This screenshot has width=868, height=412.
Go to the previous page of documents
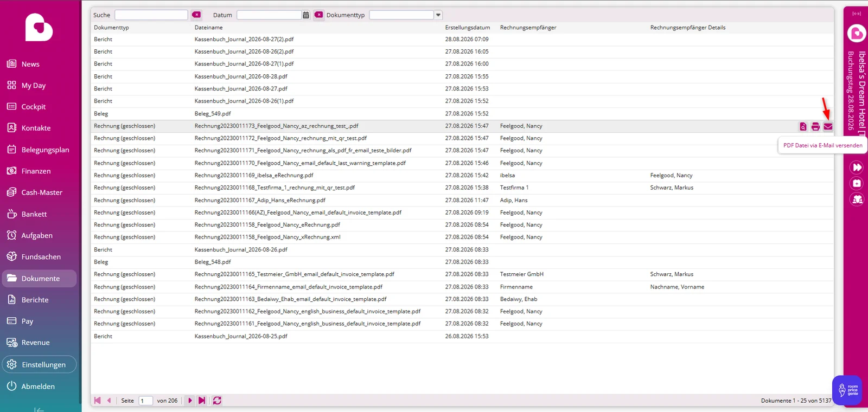[109, 401]
